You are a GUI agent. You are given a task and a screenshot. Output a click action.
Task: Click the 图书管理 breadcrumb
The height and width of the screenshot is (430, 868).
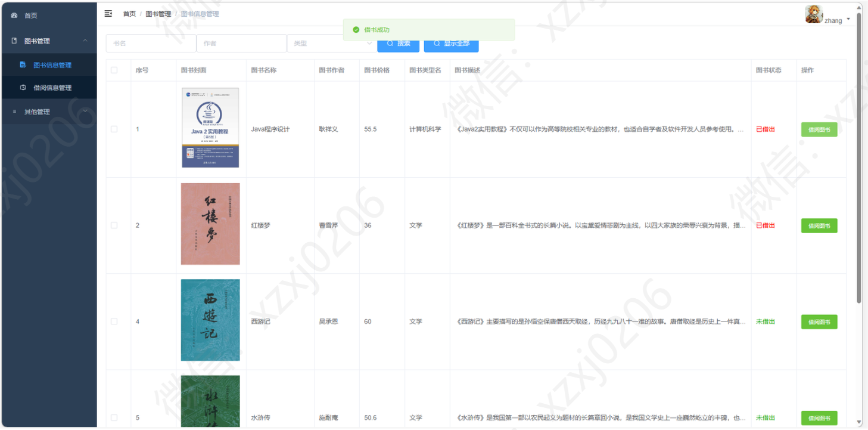[x=158, y=14]
